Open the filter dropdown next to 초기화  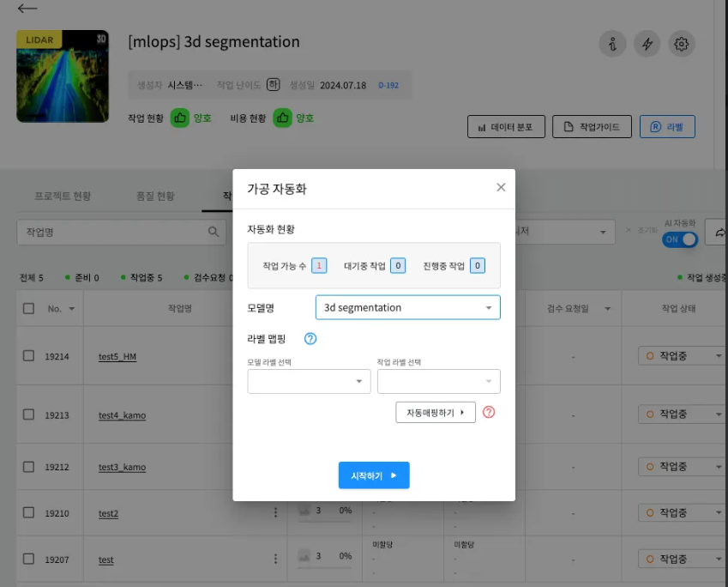click(x=565, y=232)
